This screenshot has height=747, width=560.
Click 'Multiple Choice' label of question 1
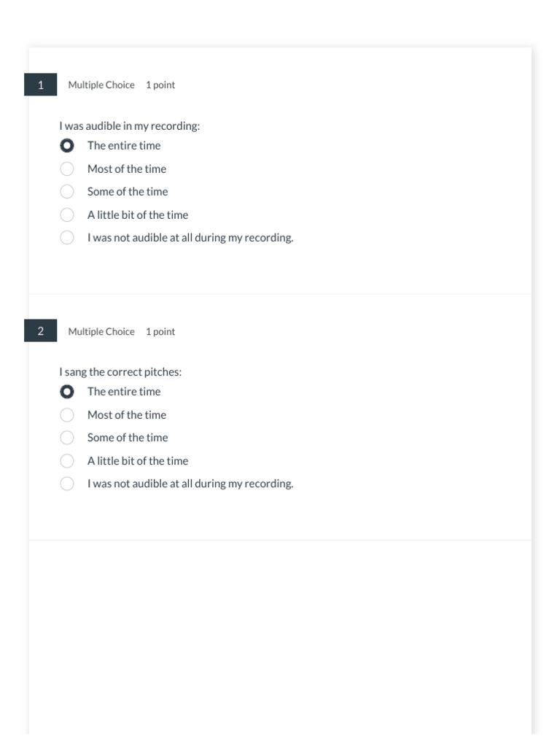click(101, 85)
